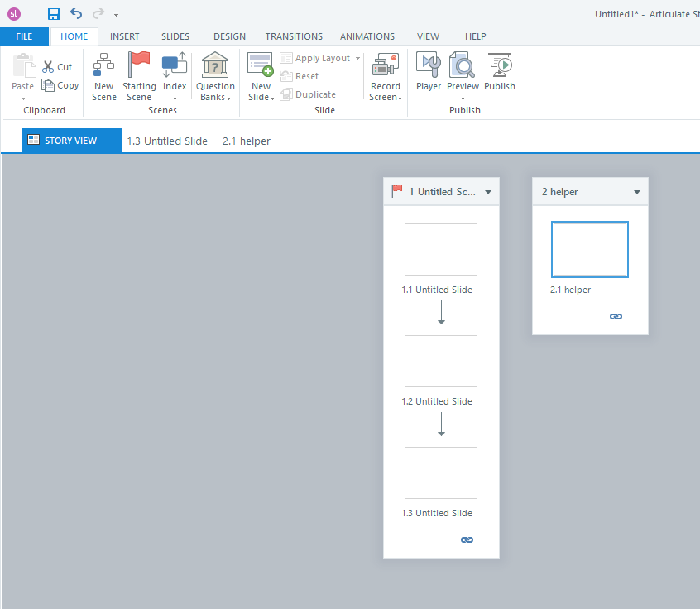
Task: Select the 2.1 helper slide thumbnail
Action: click(590, 250)
